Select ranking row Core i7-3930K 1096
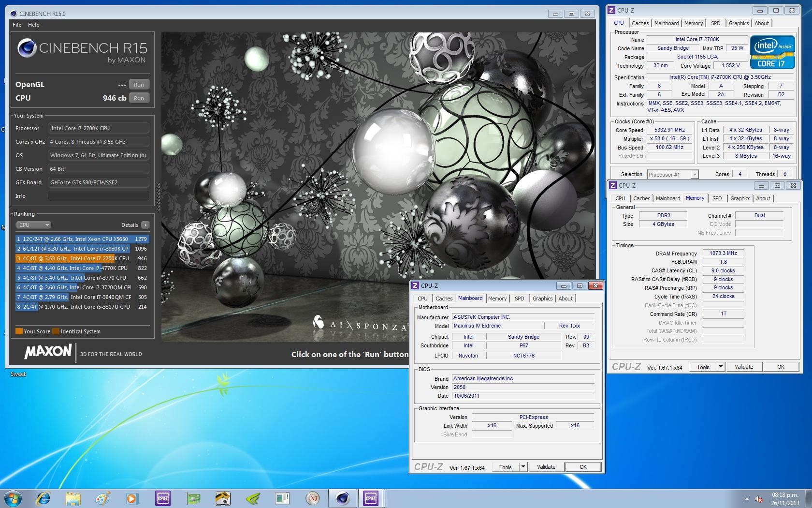The image size is (812, 508). [82, 249]
